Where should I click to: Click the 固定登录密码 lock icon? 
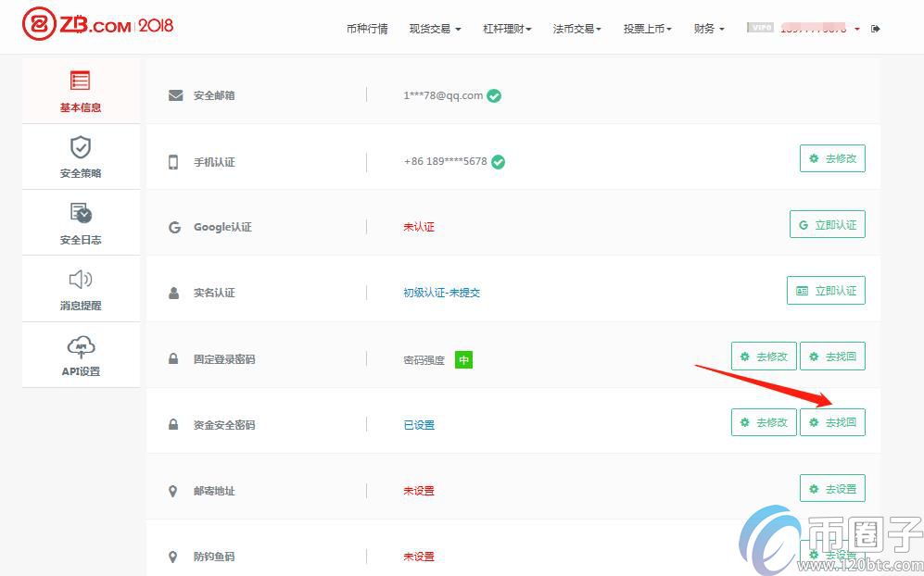point(173,358)
